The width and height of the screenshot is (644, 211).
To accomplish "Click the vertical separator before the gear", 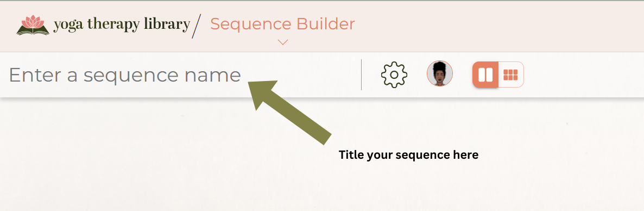I will pos(362,75).
